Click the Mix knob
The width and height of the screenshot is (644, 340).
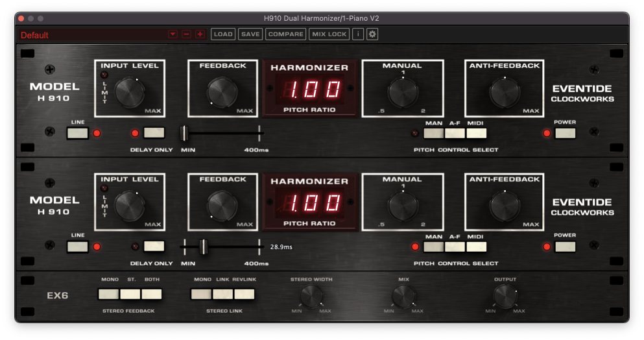coord(403,296)
